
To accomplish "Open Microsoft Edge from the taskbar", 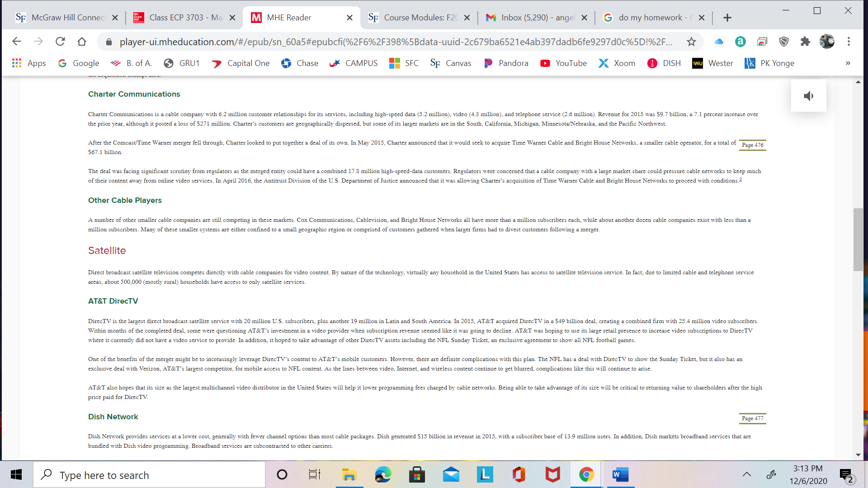I will (383, 474).
